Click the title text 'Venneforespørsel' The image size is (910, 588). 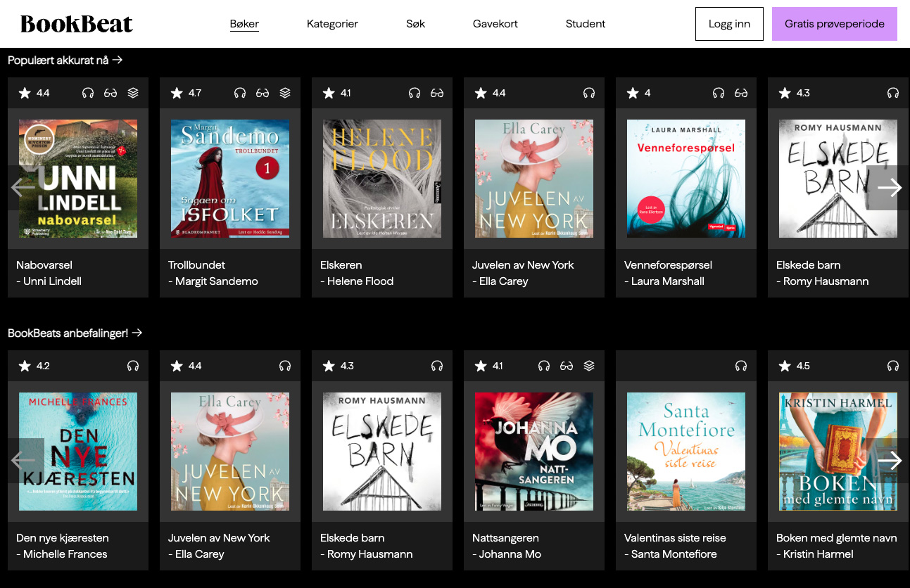[x=668, y=265]
